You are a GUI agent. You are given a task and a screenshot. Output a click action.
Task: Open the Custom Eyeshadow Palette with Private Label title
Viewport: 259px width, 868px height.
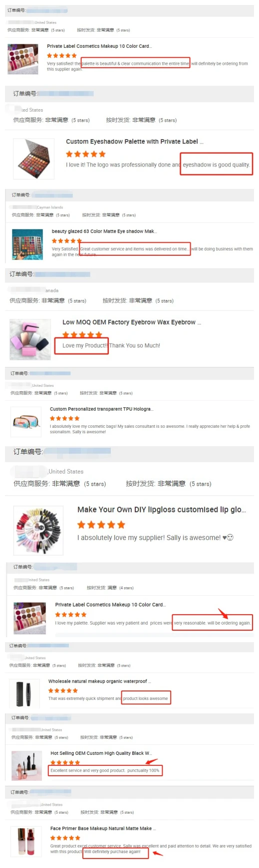135,142
